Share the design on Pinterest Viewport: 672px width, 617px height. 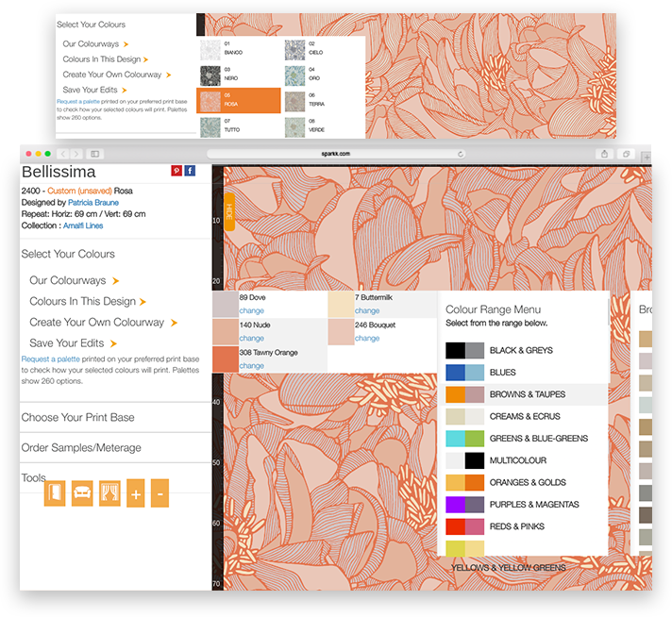coord(176,171)
